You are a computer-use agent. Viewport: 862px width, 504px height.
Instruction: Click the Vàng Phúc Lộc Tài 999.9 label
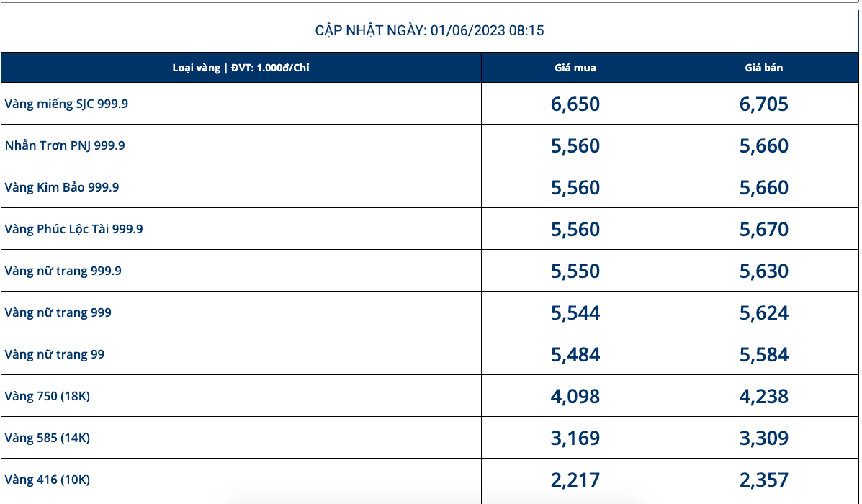pos(73,229)
